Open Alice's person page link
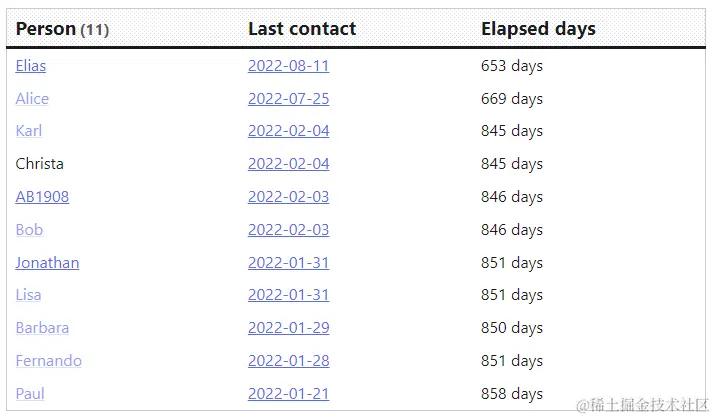The height and width of the screenshot is (419, 715). tap(32, 98)
